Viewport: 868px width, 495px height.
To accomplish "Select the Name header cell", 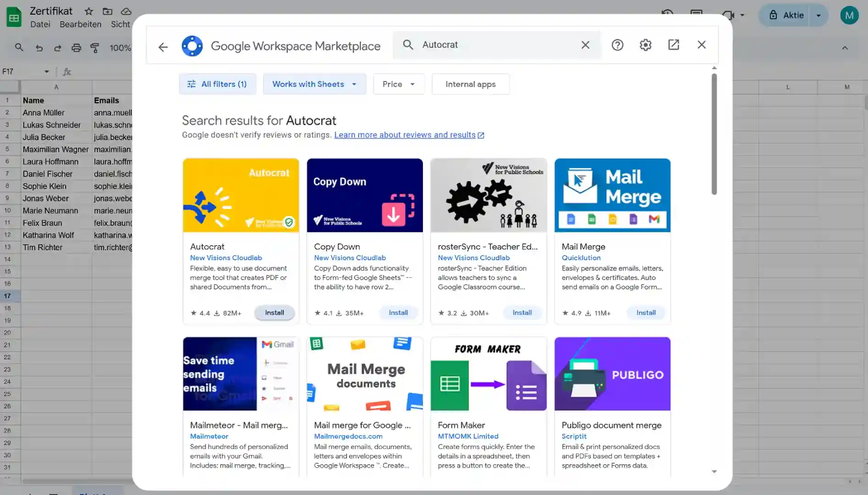I will pyautogui.click(x=56, y=100).
